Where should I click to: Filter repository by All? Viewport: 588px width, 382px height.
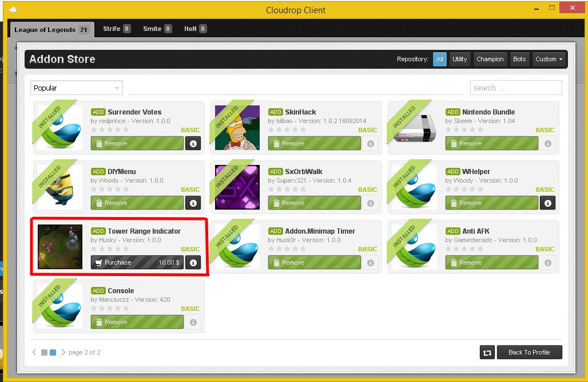coord(439,60)
